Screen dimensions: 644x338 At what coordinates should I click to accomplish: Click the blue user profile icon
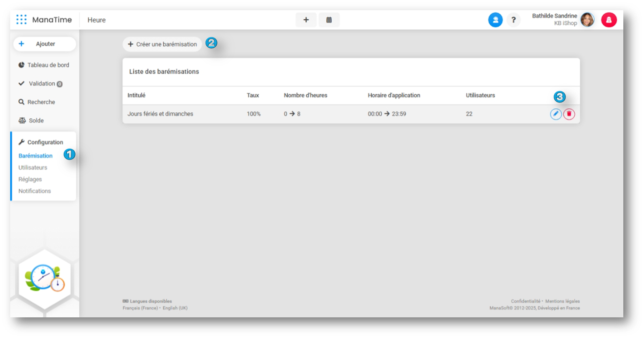(x=495, y=20)
